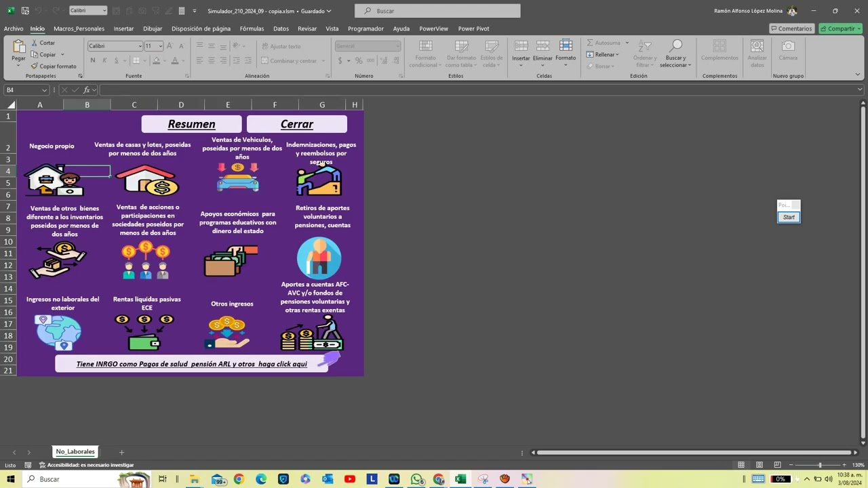Open the house sales icon with dollar coin
868x488 pixels.
click(147, 181)
